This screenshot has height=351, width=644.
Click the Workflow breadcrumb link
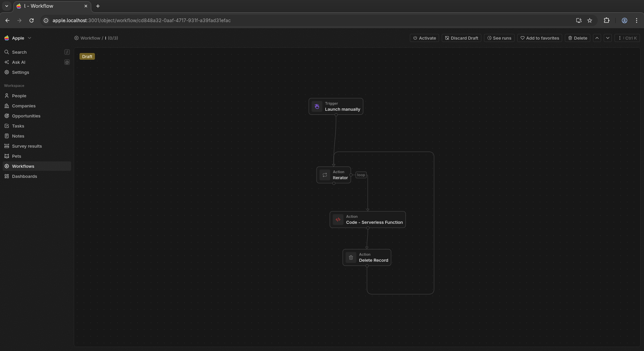pos(90,38)
